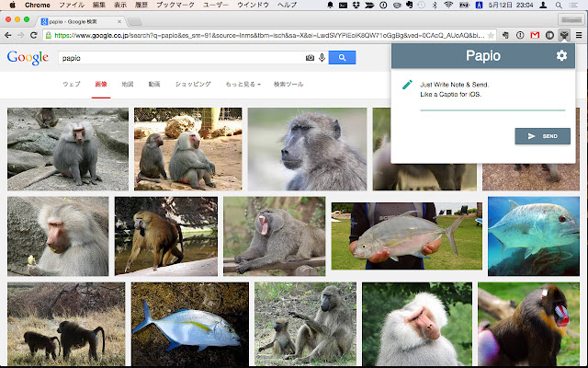Screen dimensions: 588x368
Task: Reload the current page
Action: [35, 35]
